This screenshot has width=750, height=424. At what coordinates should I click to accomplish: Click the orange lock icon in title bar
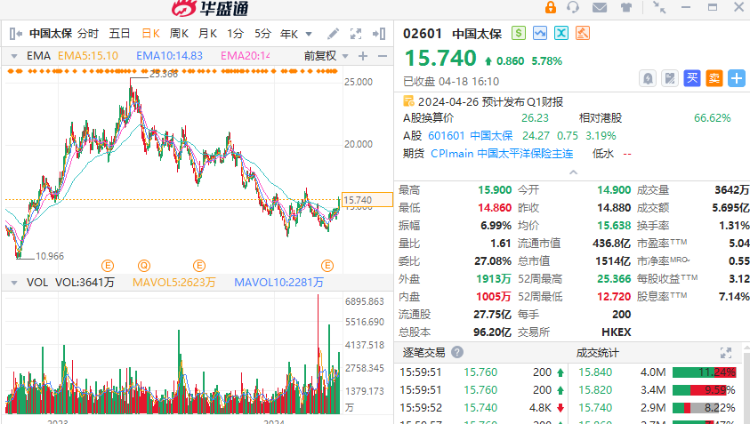click(551, 7)
